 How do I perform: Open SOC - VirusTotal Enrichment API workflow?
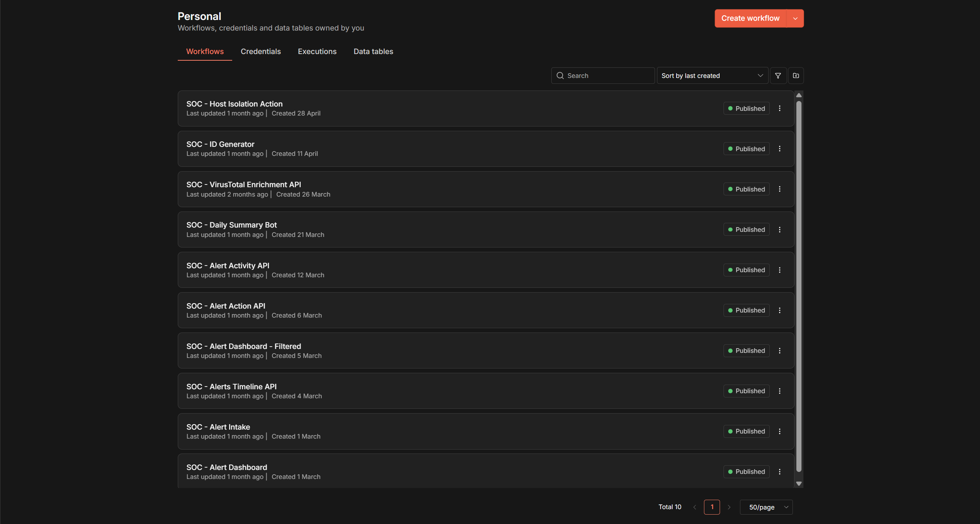(x=486, y=189)
